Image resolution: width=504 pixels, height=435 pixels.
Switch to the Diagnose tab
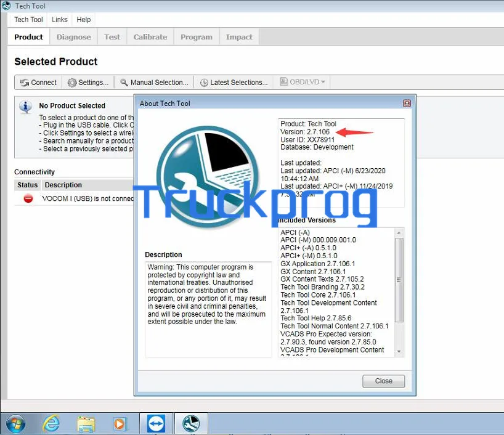(x=73, y=37)
